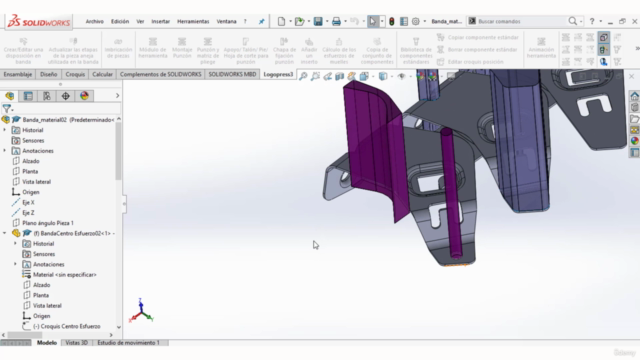Click the Zoom to Area icon

coord(315,76)
